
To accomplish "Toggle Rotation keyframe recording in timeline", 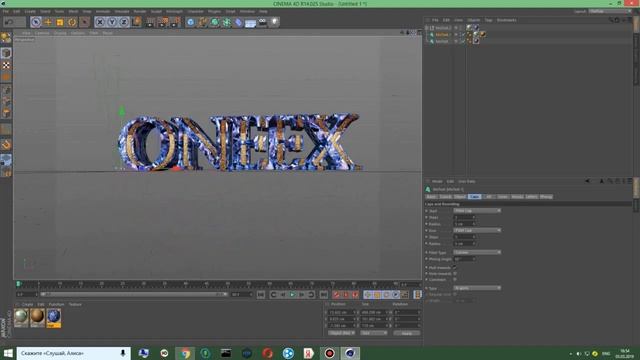I will click(386, 294).
